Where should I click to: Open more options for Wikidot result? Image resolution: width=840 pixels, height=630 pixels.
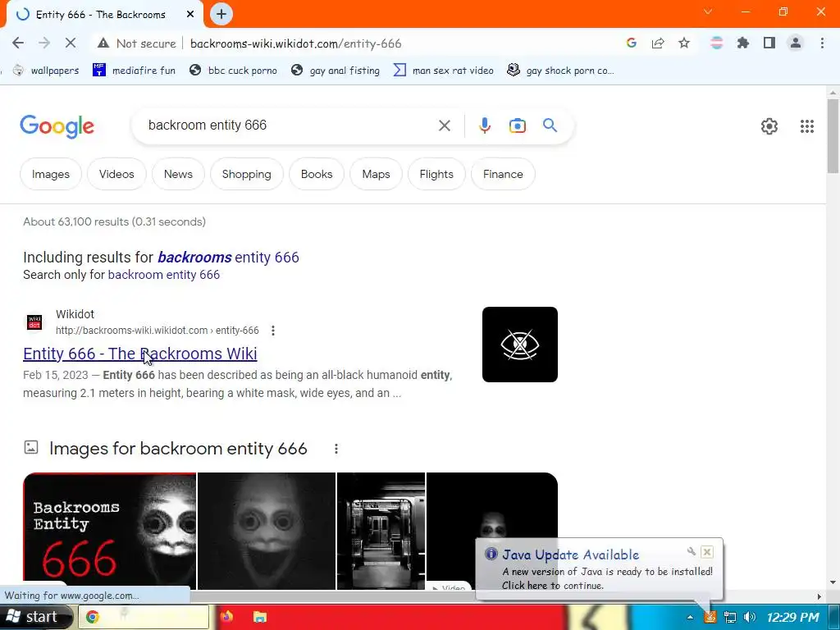[273, 331]
